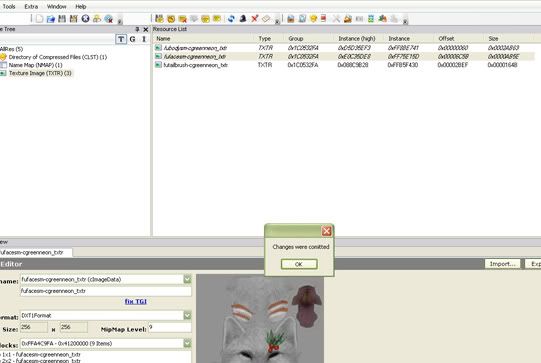
Task: Open the Tools menu
Action: 9,7
